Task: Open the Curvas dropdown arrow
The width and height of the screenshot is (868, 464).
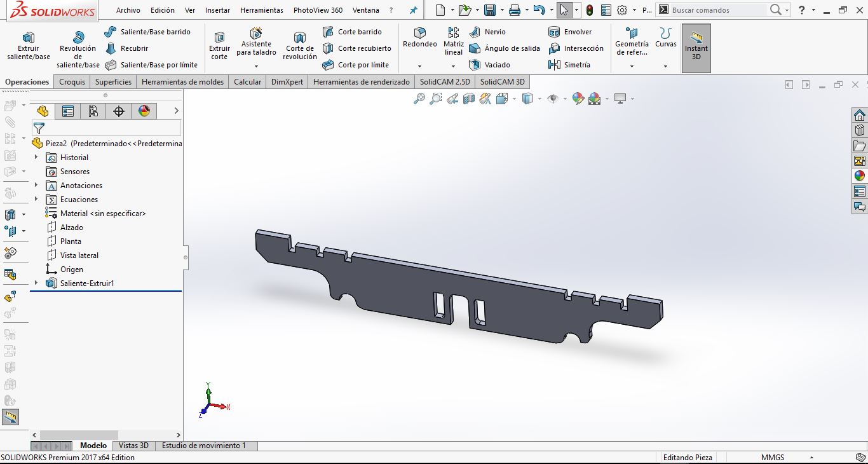Action: (666, 66)
